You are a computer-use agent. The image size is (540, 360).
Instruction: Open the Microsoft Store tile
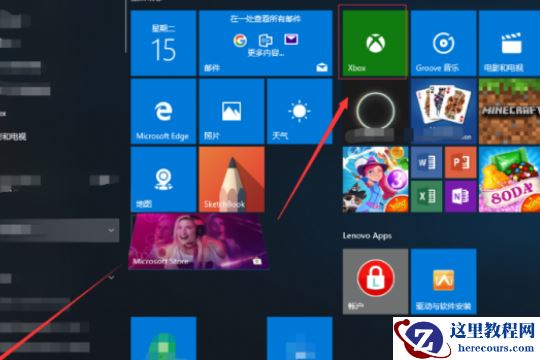click(x=198, y=241)
